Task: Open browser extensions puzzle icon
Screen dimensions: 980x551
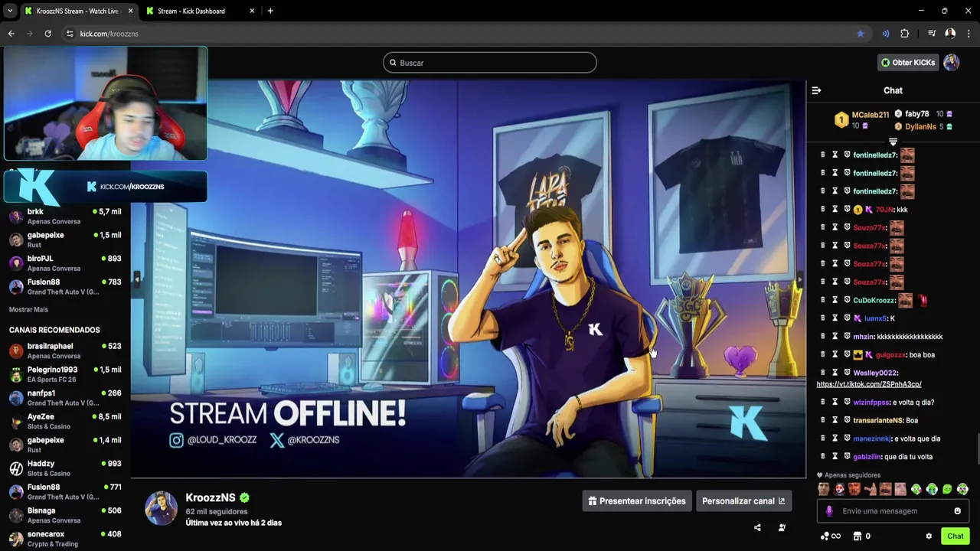Action: tap(905, 34)
